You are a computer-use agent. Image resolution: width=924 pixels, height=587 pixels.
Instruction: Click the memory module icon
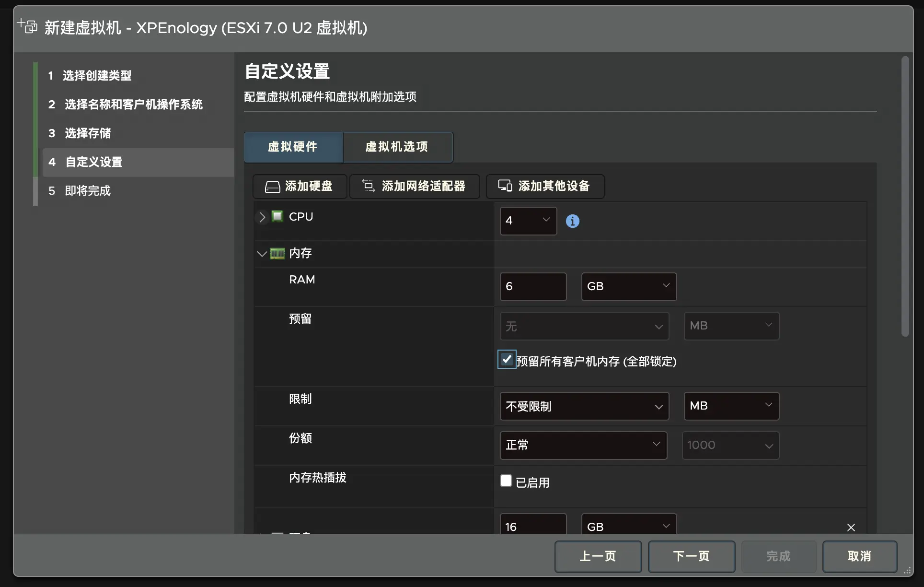point(277,253)
